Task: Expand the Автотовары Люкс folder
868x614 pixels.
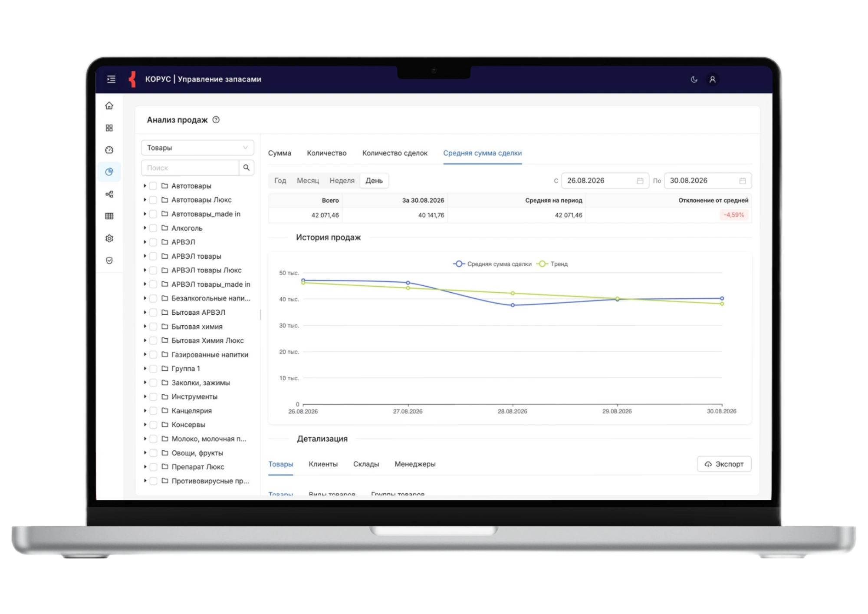Action: pyautogui.click(x=145, y=200)
